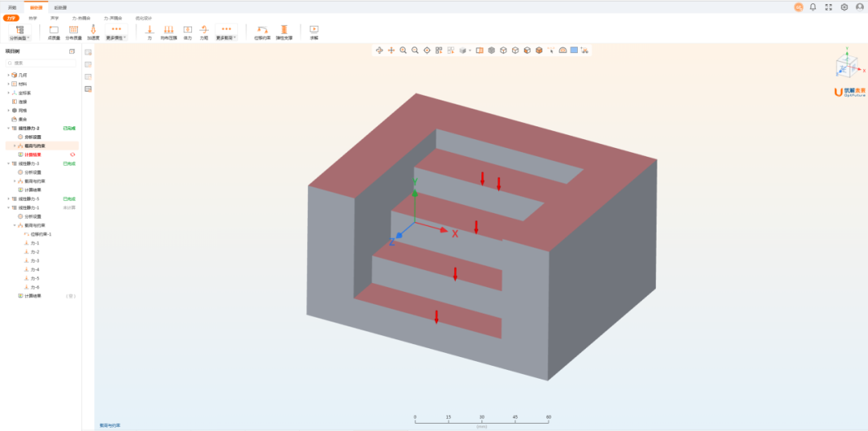Open the measure protractor tool
This screenshot has height=431, width=868.
point(563,51)
